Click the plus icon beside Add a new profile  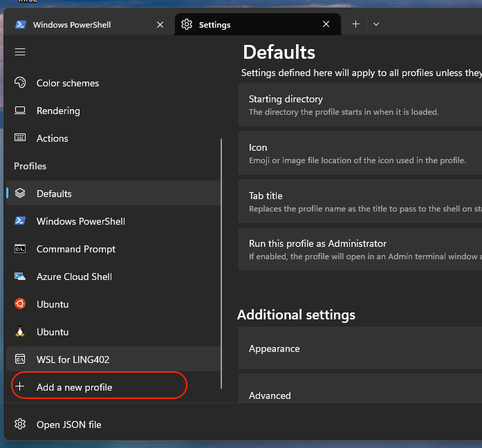[19, 386]
